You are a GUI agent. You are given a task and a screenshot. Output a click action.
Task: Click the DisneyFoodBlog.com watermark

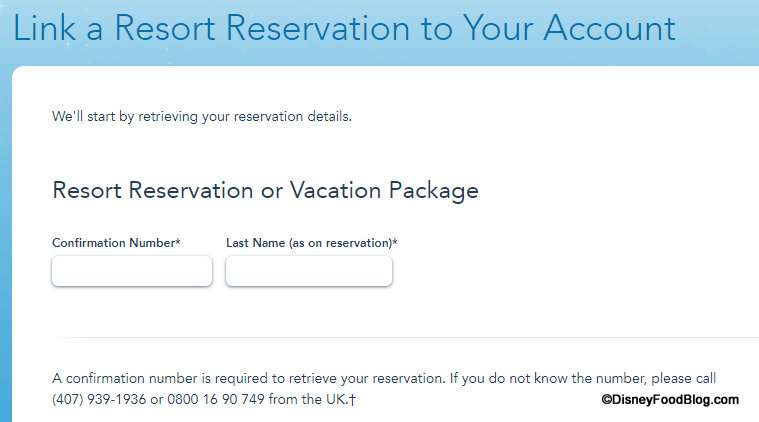(675, 399)
